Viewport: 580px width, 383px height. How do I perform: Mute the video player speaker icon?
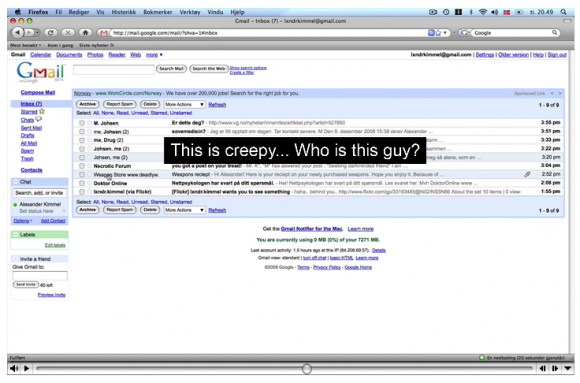pos(14,368)
